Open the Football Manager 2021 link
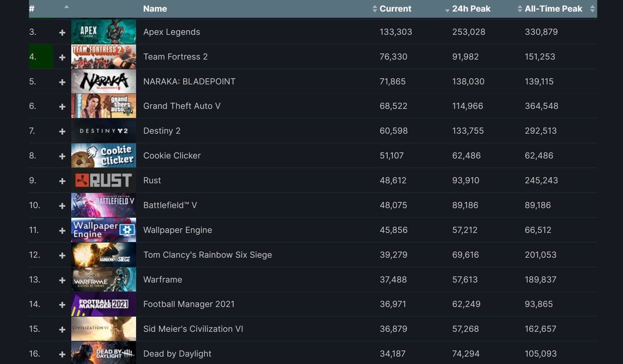 click(x=189, y=304)
